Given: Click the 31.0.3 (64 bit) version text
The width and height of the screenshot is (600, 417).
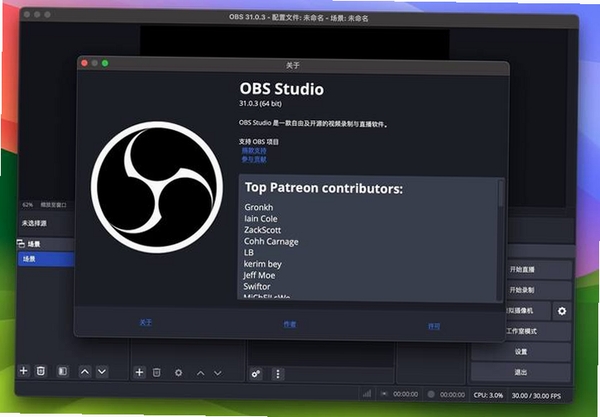Looking at the screenshot, I should pos(260,104).
